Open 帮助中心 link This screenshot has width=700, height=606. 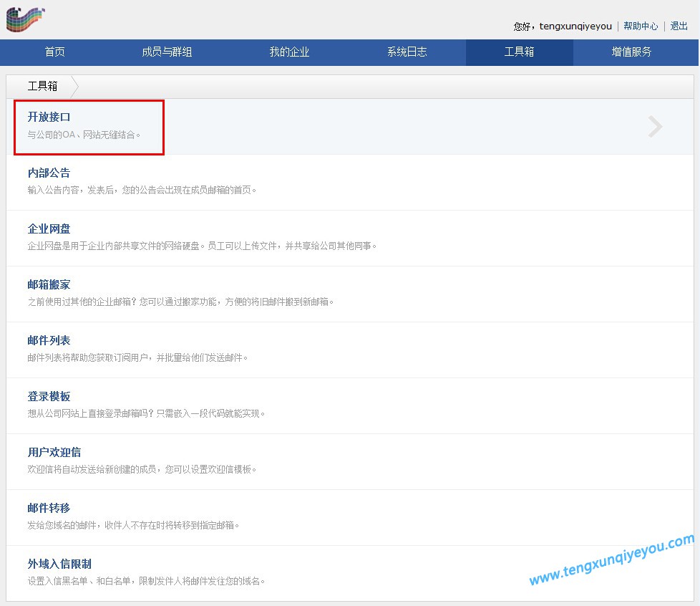click(641, 26)
